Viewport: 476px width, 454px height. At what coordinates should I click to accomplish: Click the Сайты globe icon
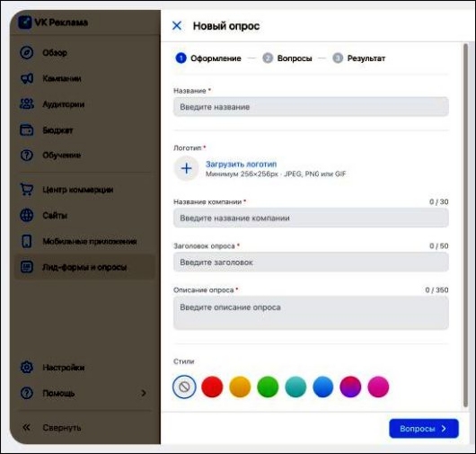(27, 215)
